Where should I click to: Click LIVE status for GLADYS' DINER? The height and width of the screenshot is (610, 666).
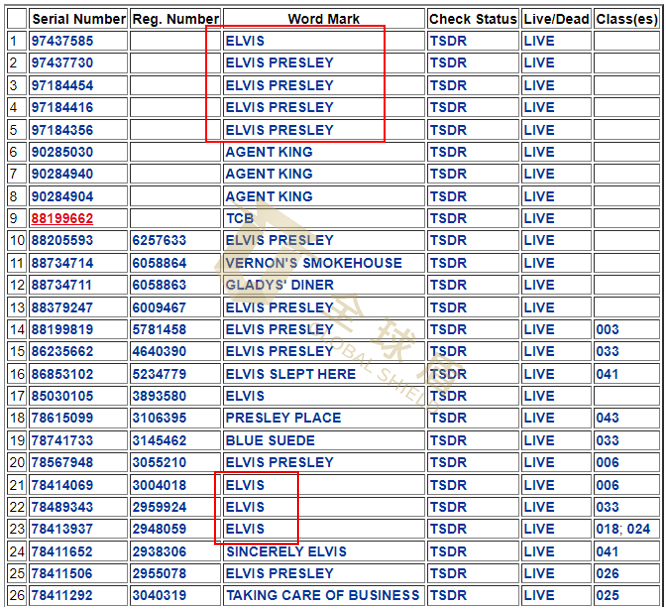[539, 285]
